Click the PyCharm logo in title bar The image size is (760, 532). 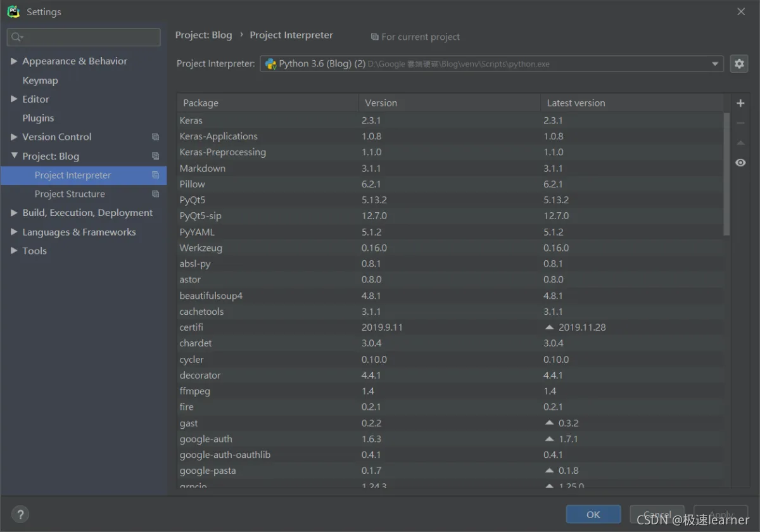pyautogui.click(x=13, y=11)
